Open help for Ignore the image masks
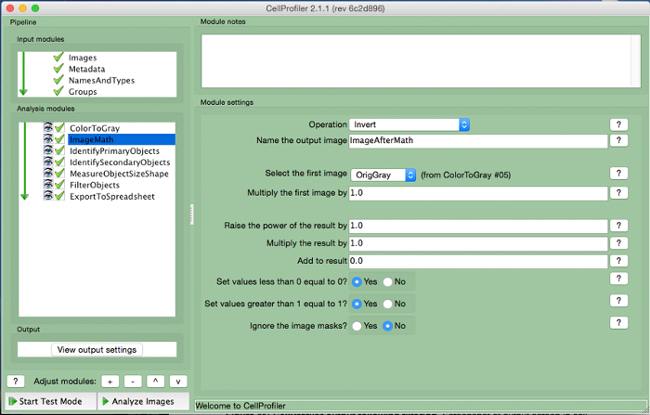The width and height of the screenshot is (650, 415). coord(619,324)
